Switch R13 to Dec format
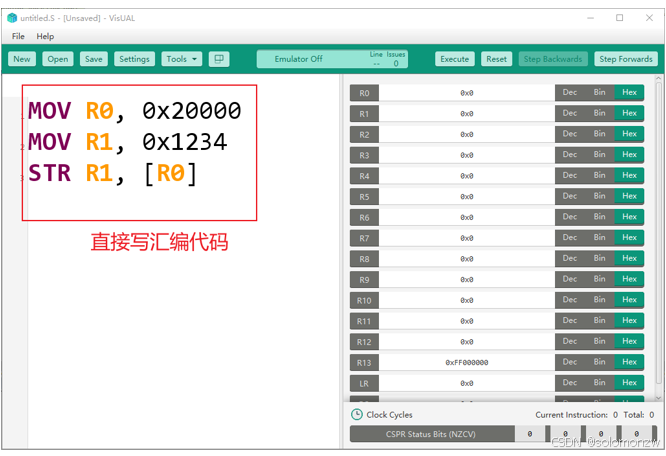The image size is (666, 456). coord(570,362)
